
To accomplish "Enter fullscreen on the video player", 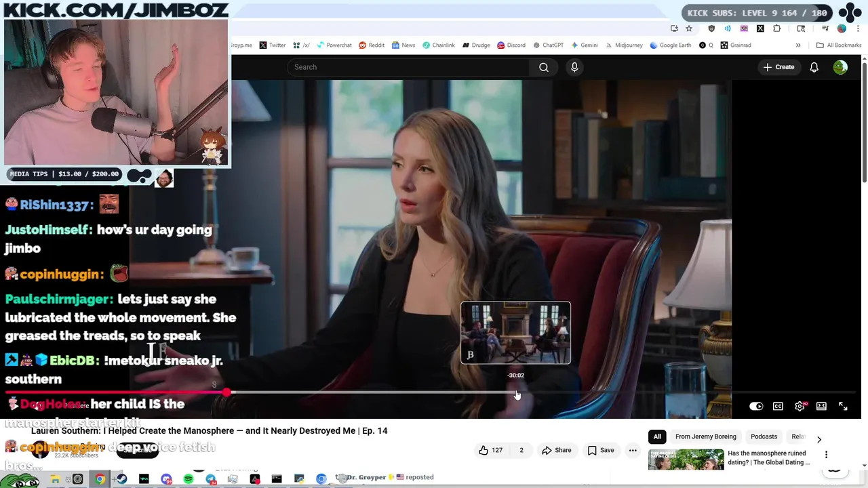I will [x=843, y=406].
